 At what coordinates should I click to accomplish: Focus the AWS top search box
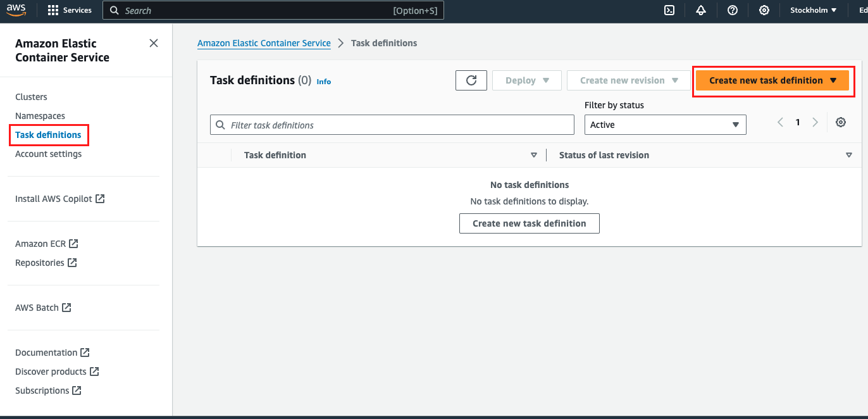[x=273, y=11]
